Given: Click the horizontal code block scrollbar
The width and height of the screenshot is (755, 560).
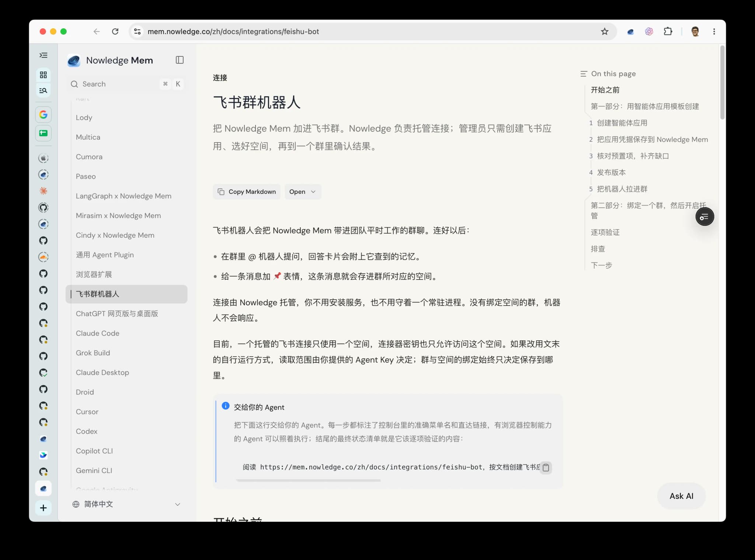Looking at the screenshot, I should point(308,480).
